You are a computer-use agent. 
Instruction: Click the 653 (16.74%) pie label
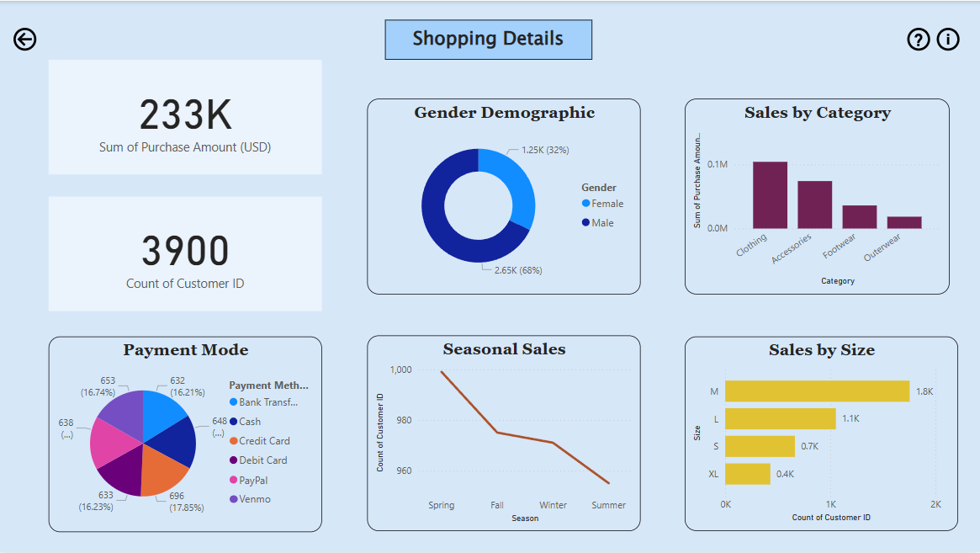click(x=98, y=386)
